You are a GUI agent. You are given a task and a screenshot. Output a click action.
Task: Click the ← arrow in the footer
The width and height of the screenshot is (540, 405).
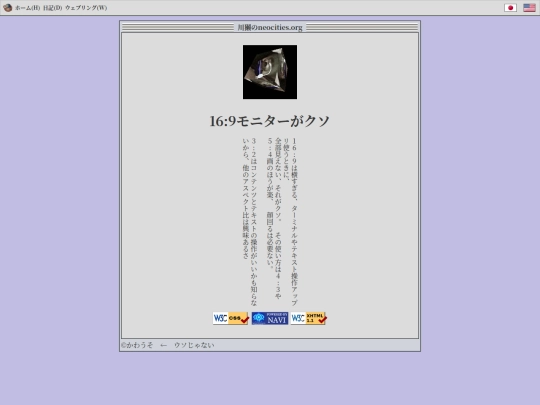click(x=164, y=345)
